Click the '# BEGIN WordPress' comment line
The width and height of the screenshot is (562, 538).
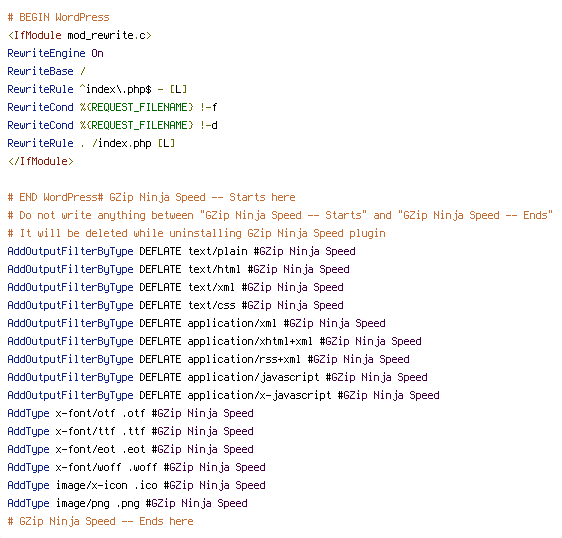point(58,17)
